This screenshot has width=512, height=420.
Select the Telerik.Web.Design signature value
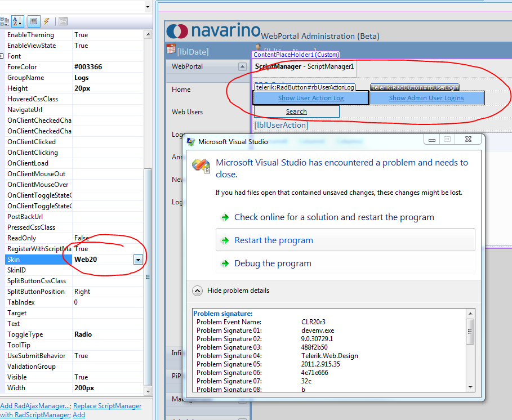330,356
